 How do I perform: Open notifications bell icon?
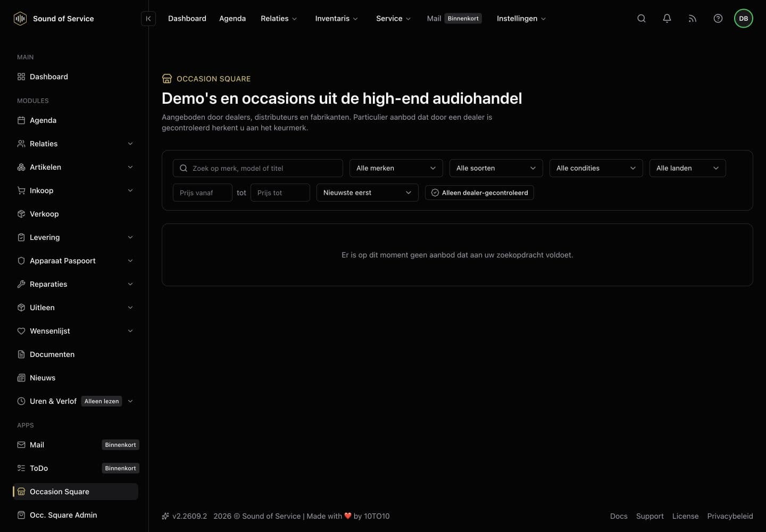click(x=667, y=19)
